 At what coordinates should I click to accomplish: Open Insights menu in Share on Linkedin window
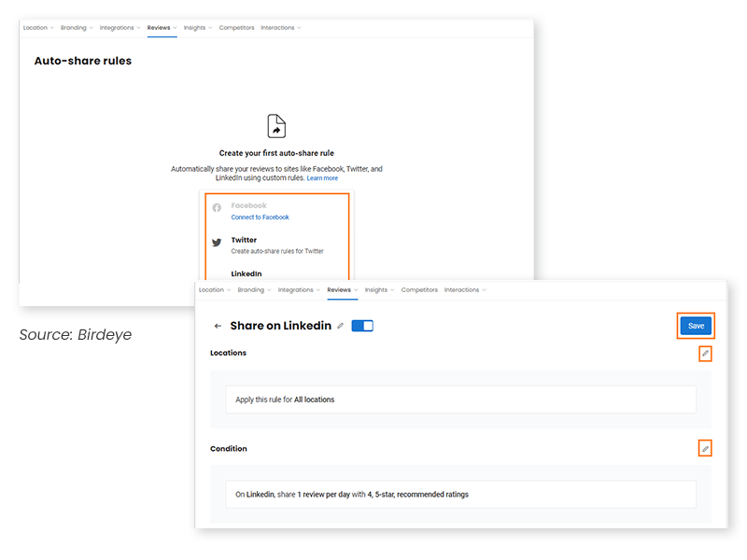(379, 289)
